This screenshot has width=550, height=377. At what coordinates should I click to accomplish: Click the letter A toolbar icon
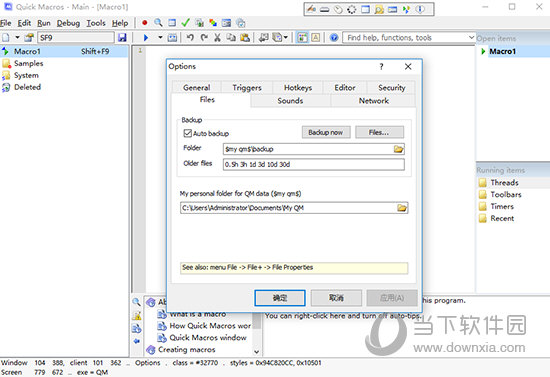(316, 38)
